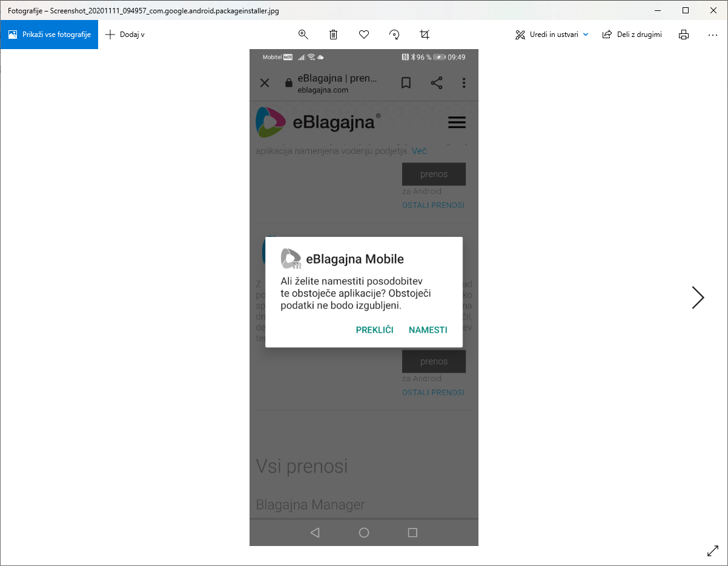Click Deli z drugimi to share
Screen dimensions: 728x566
tap(632, 35)
